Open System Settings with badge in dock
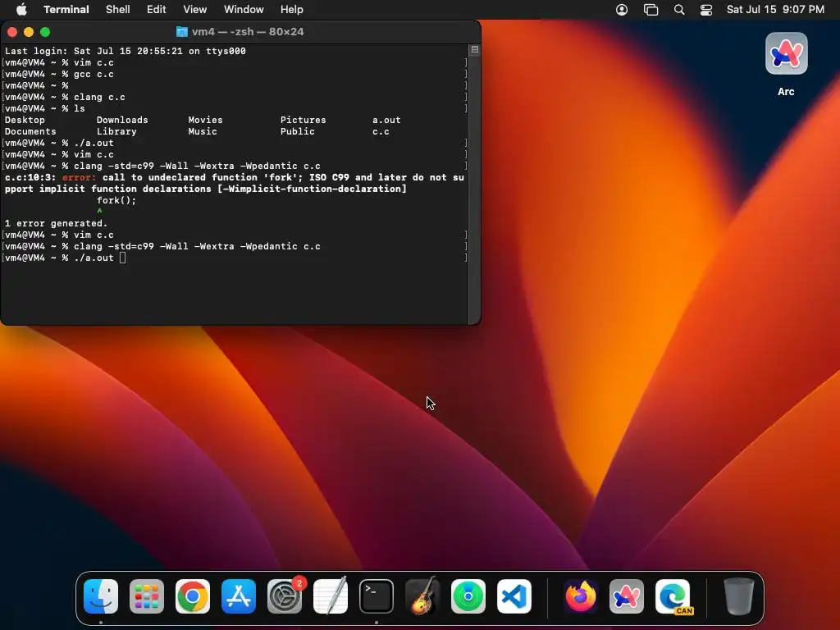 click(285, 596)
